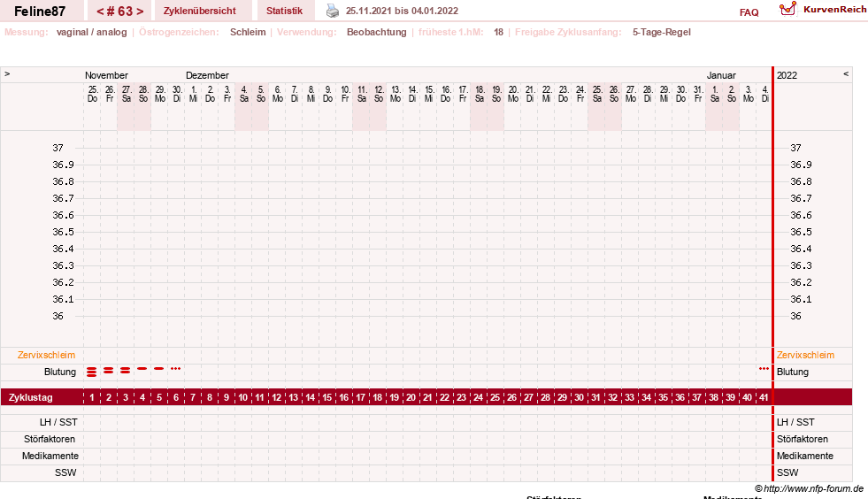868x499 pixels.
Task: Select cycle day 41 in Zyklustag row
Action: click(764, 397)
